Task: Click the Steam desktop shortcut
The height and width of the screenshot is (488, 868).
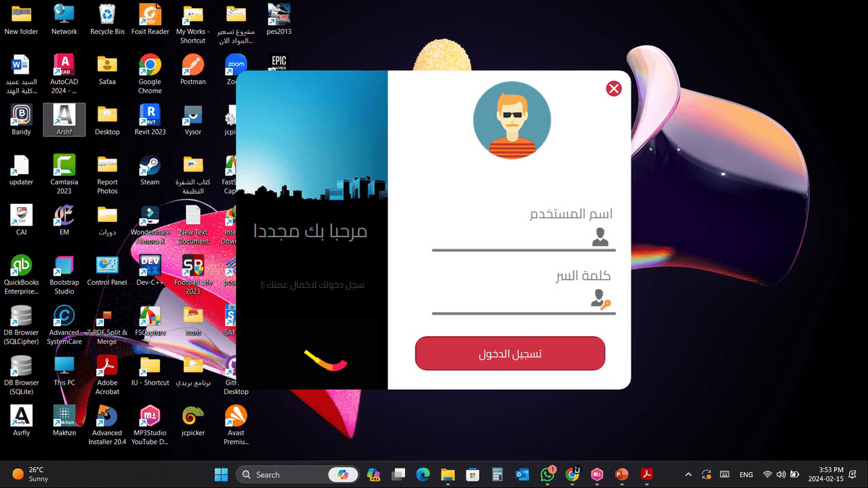Action: click(x=150, y=170)
